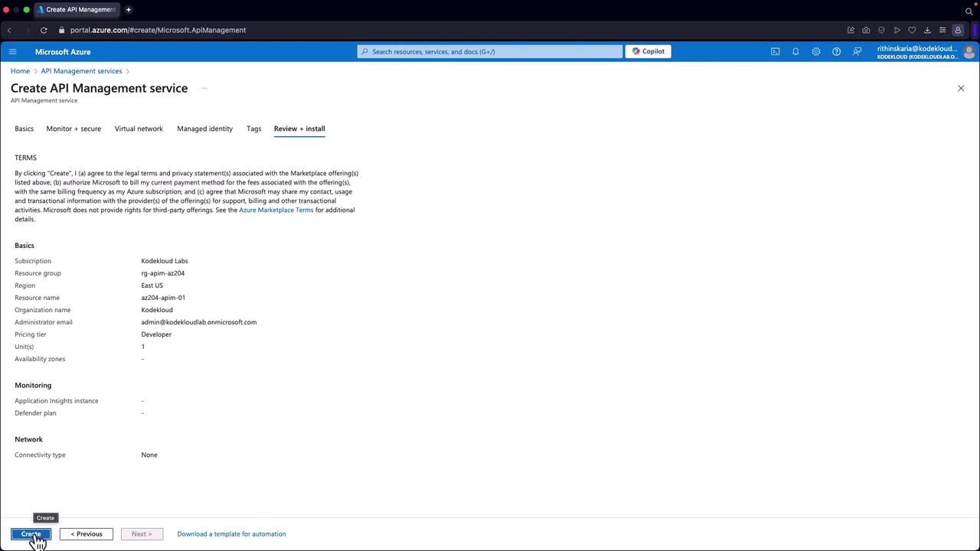
Task: Switch to the Monitor + secure tab
Action: tap(73, 129)
